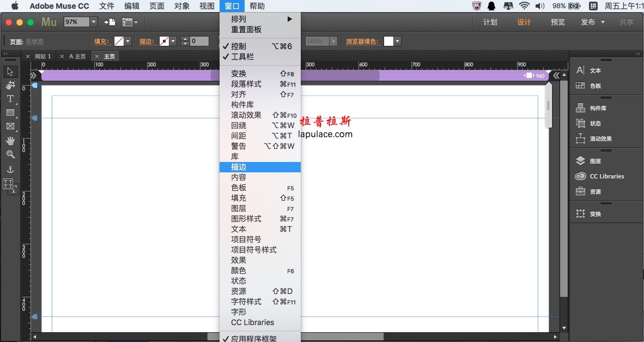
Task: Click the stroke weight value field
Action: [x=199, y=41]
